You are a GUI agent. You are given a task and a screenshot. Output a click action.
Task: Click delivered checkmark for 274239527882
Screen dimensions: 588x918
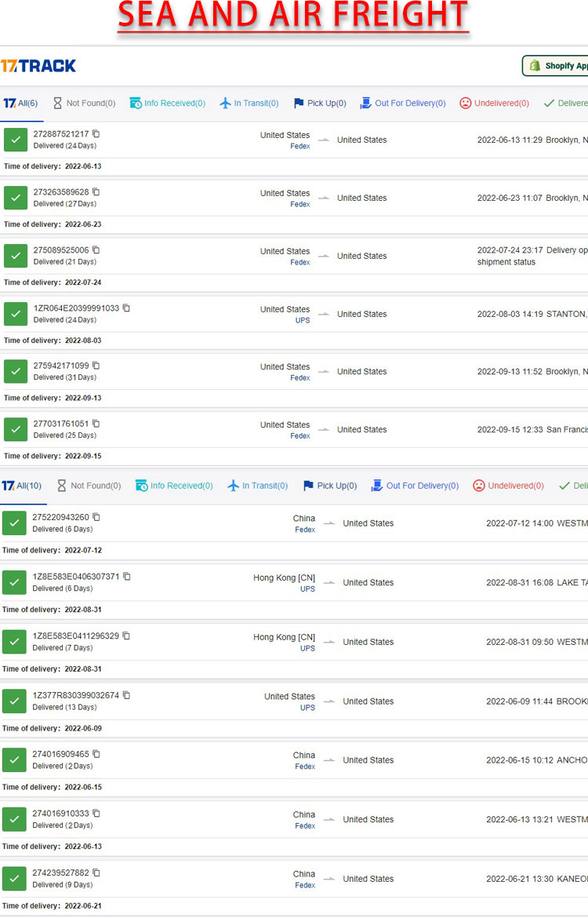coord(14,878)
